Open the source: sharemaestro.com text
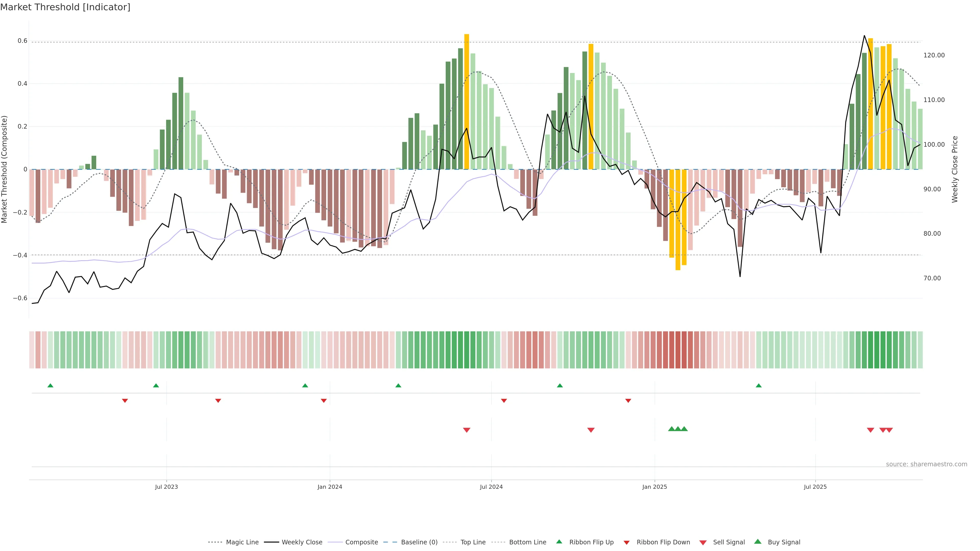This screenshot has width=980, height=551. (926, 464)
